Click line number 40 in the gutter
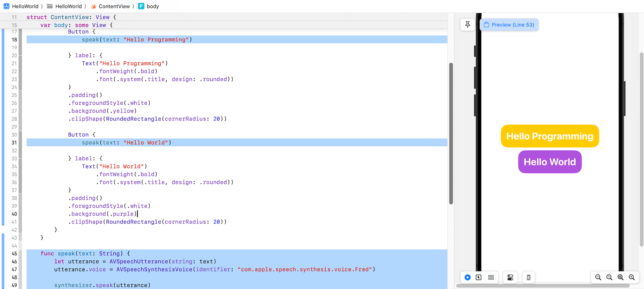 14,214
